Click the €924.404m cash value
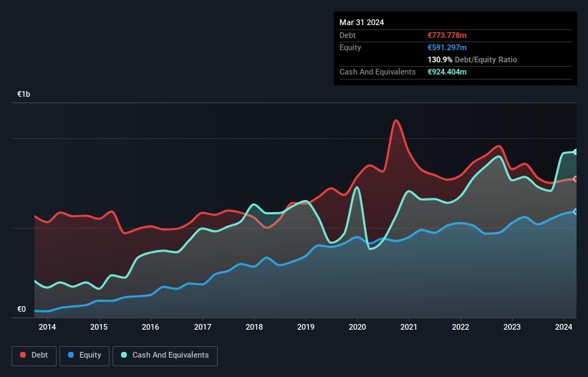 tap(447, 72)
